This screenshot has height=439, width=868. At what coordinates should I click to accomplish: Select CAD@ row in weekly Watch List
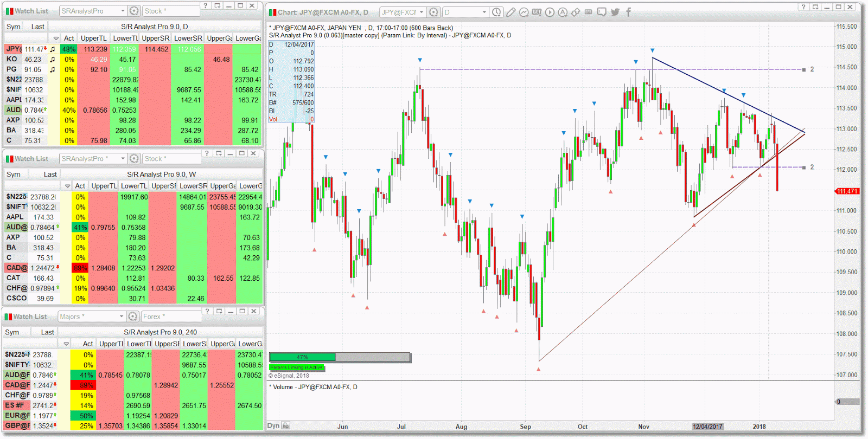point(133,268)
